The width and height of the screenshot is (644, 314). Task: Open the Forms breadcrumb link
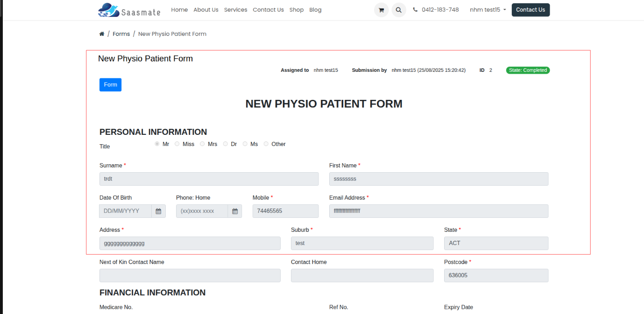(121, 34)
